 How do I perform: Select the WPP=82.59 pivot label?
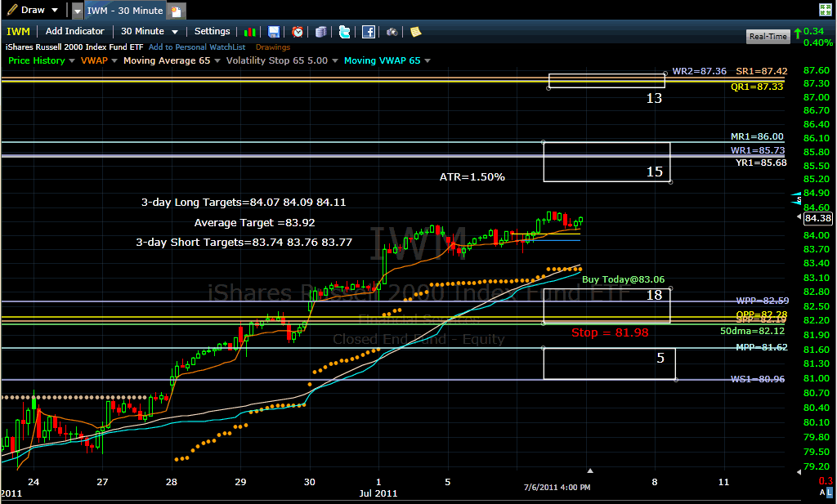(x=763, y=301)
